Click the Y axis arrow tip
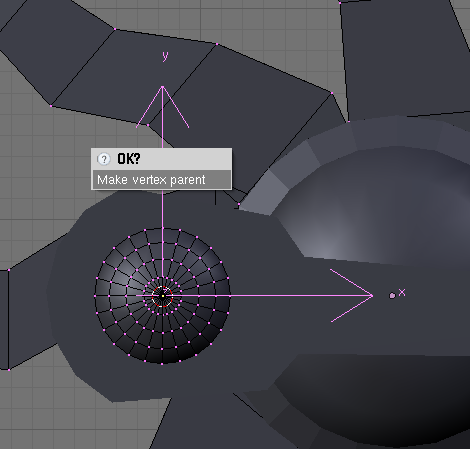The image size is (470, 449). tap(162, 87)
